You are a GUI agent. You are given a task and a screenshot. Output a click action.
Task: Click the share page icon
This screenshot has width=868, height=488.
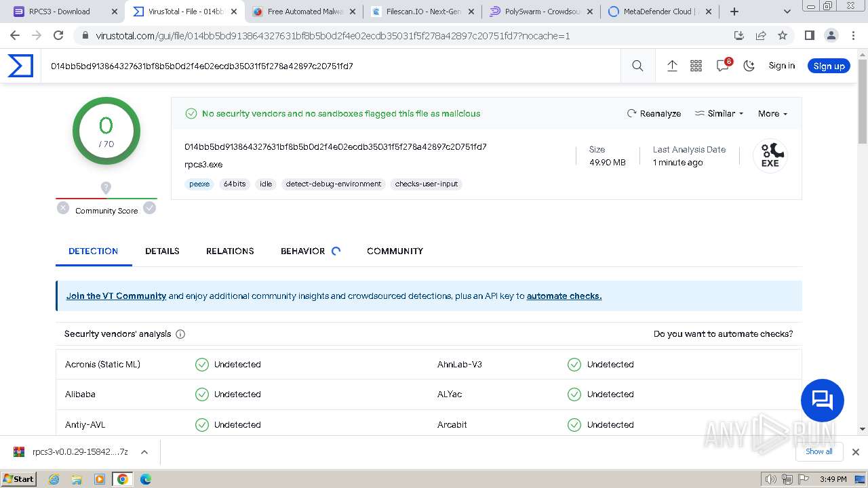coord(761,35)
